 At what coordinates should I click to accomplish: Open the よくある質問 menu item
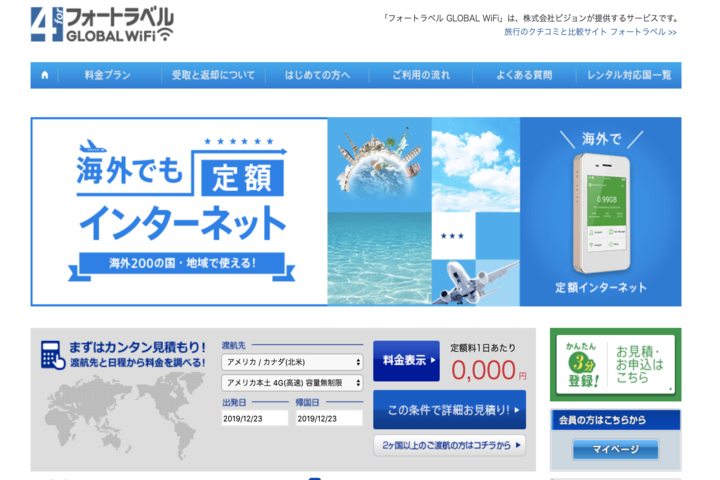tap(525, 75)
